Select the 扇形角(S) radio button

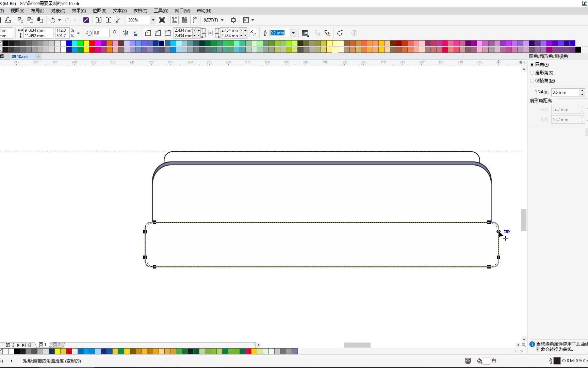532,73
